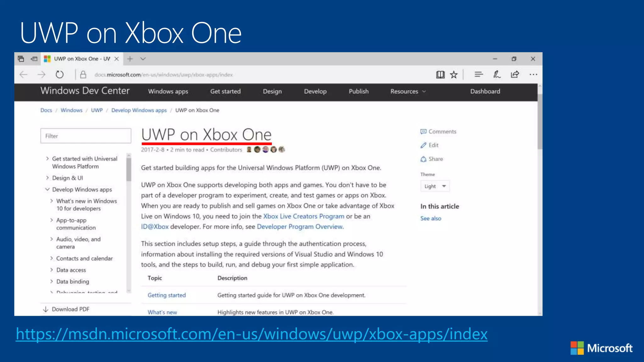Screen dimensions: 644x362
Task: Open Xbox Live Creators Program link
Action: [x=304, y=216]
